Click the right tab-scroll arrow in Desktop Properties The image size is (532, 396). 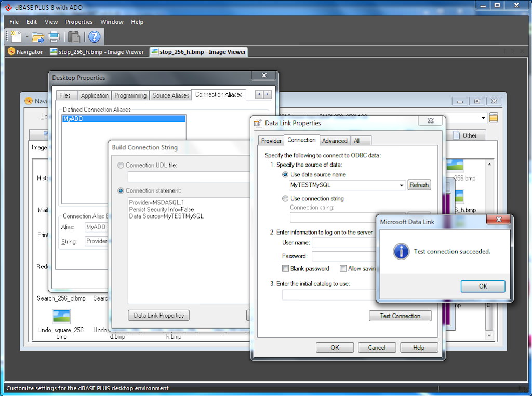pyautogui.click(x=268, y=94)
